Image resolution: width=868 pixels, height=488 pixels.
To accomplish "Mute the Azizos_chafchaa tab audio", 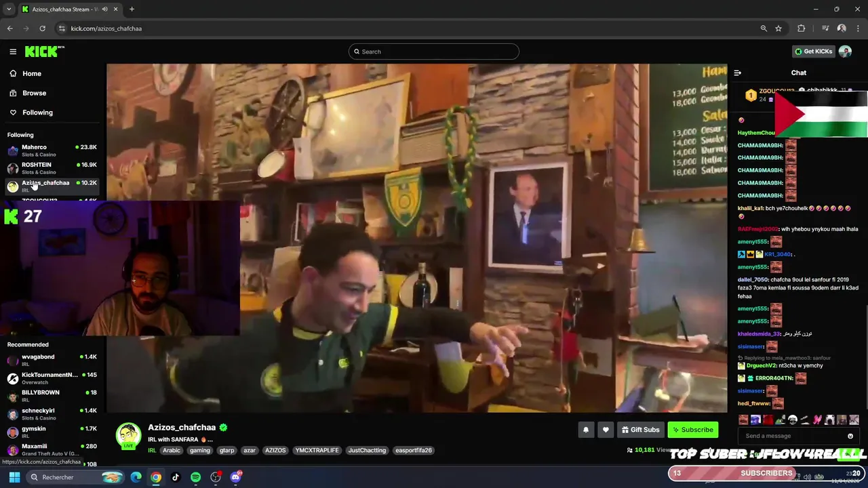I will pyautogui.click(x=104, y=9).
